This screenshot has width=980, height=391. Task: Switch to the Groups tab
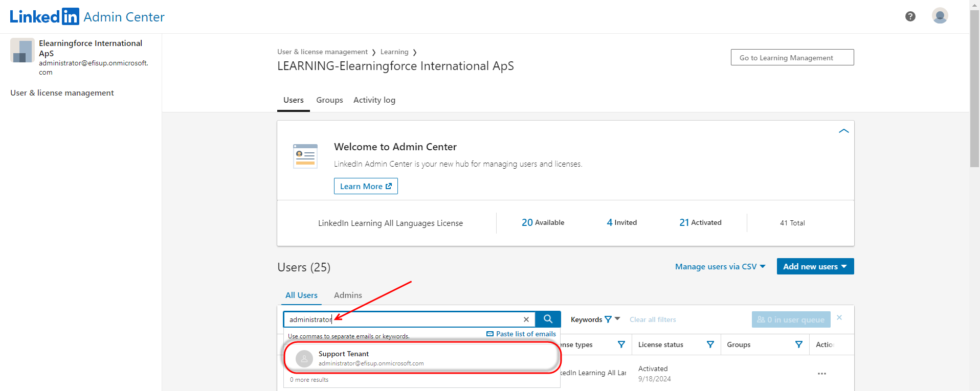(329, 100)
